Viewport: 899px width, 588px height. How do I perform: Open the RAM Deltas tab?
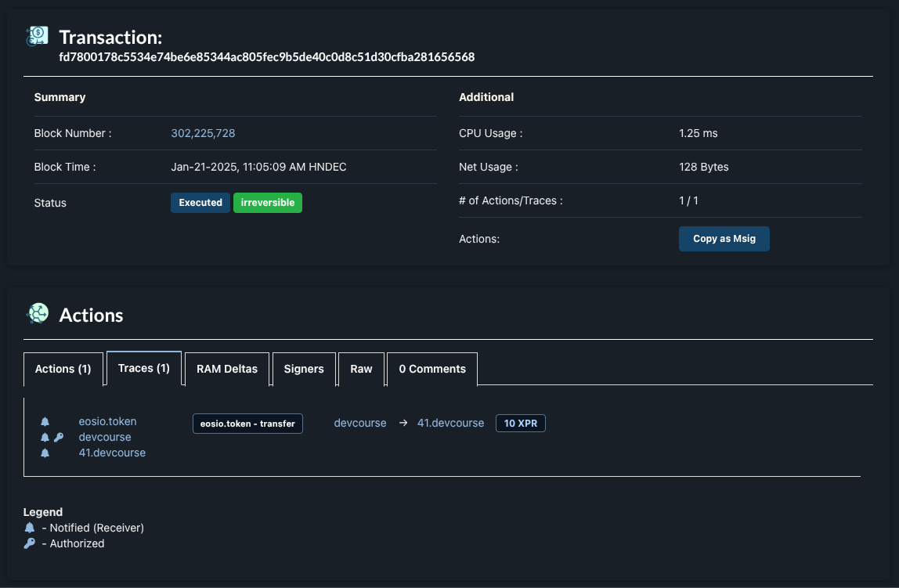[226, 369]
